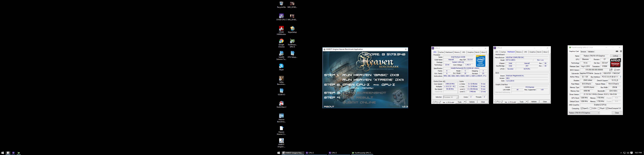Viewport: 644px width, 155px height.
Task: Click Close button at bottom of GPU-Z
Action: tap(617, 113)
